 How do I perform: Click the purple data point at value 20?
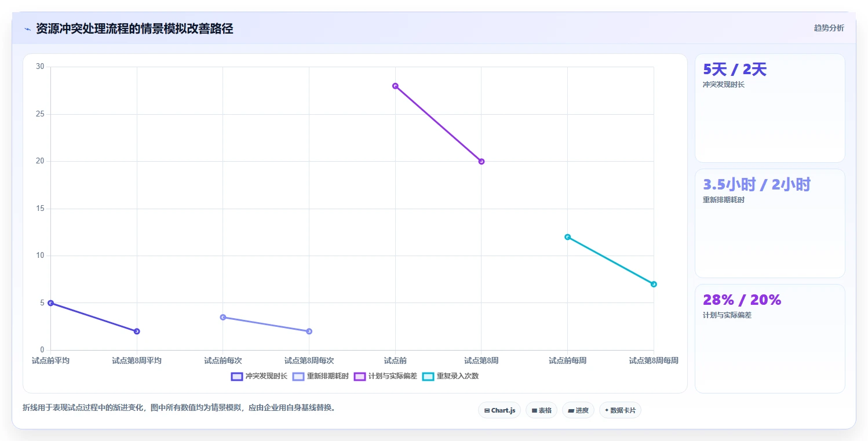tap(482, 161)
